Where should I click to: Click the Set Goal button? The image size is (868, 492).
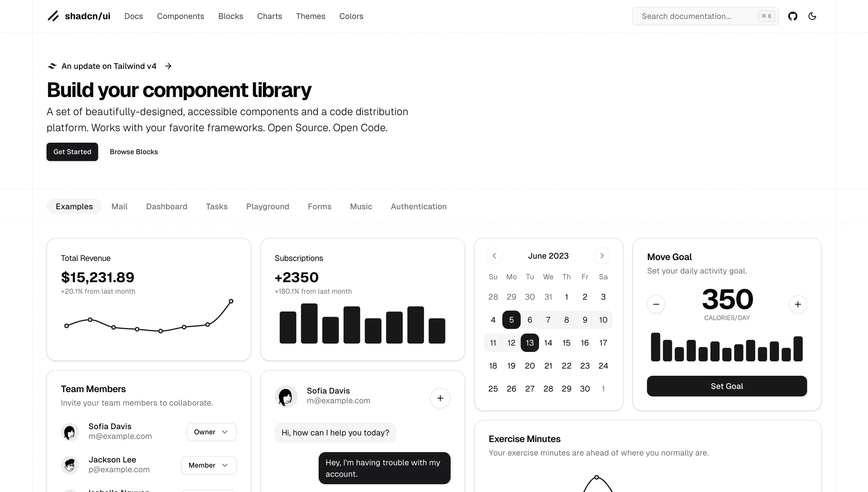726,386
